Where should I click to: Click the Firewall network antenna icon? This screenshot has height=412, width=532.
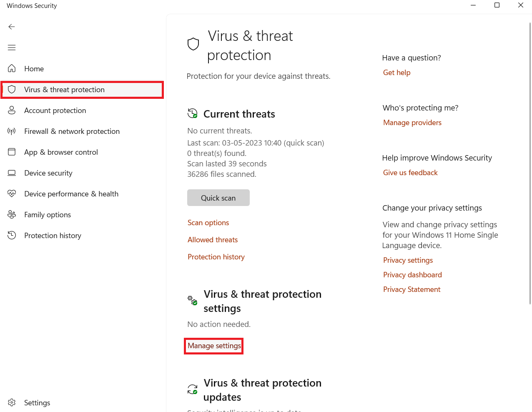[x=12, y=131]
